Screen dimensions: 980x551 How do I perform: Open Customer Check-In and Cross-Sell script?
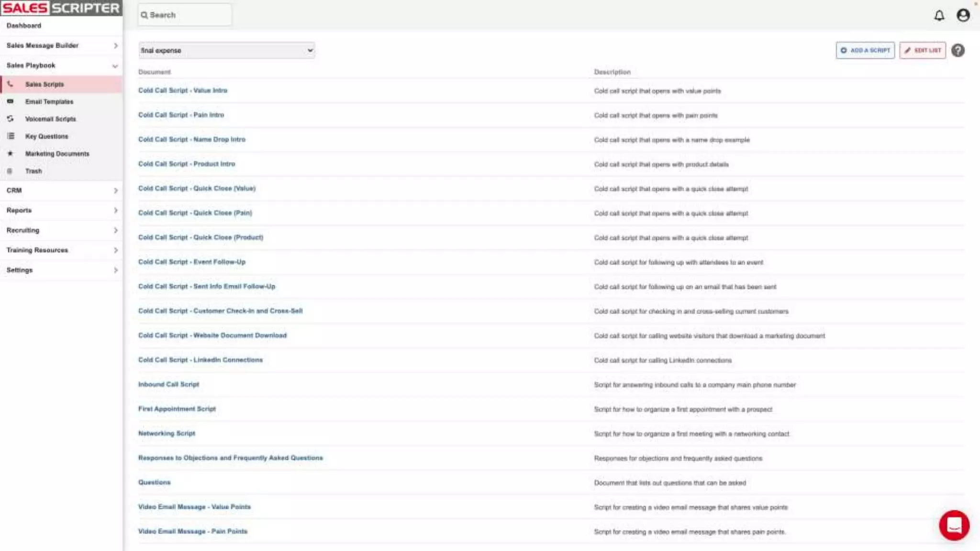click(221, 311)
